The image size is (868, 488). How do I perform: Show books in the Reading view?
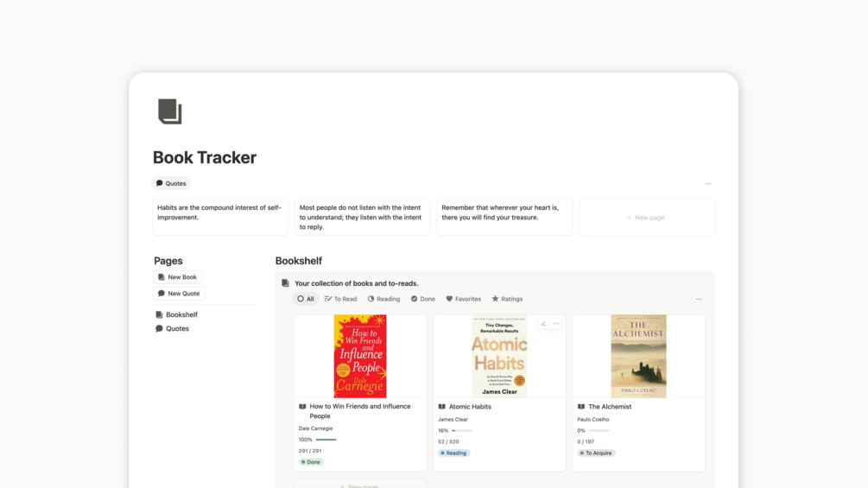[383, 299]
